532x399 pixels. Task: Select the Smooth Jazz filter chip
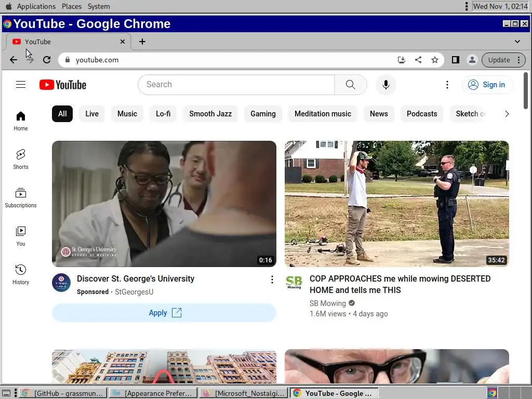pos(210,114)
